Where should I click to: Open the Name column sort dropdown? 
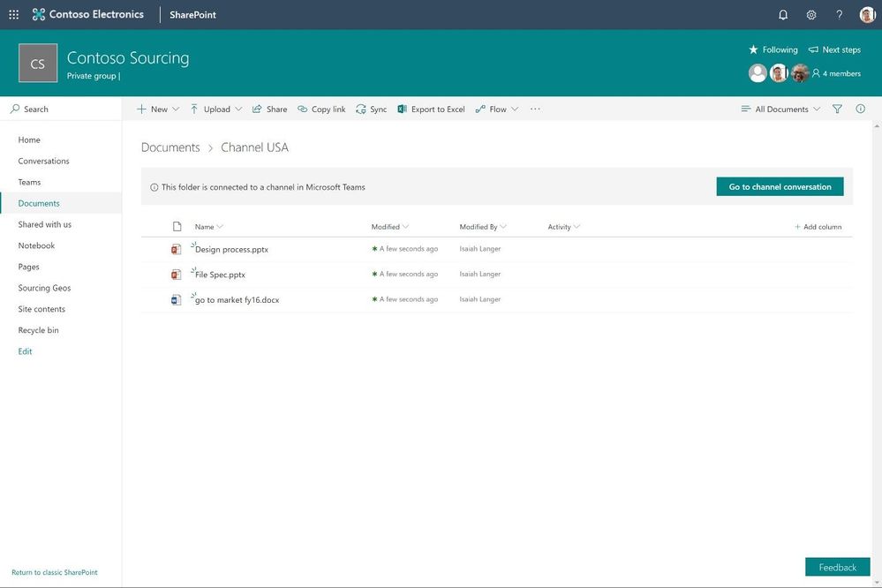220,227
